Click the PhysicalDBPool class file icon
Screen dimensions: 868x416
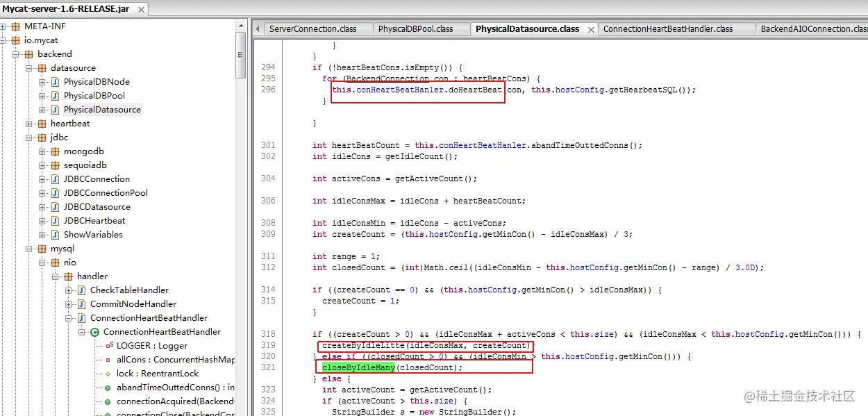click(x=55, y=96)
